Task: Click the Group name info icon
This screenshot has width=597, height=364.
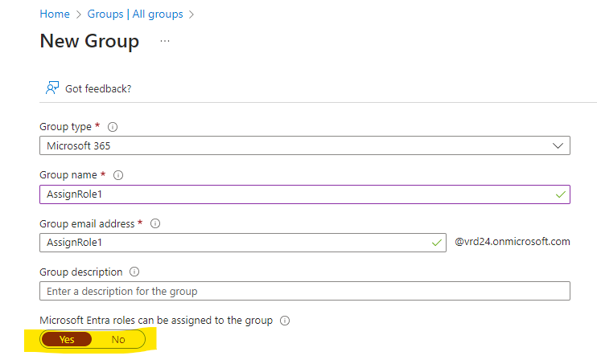Action: tap(118, 175)
